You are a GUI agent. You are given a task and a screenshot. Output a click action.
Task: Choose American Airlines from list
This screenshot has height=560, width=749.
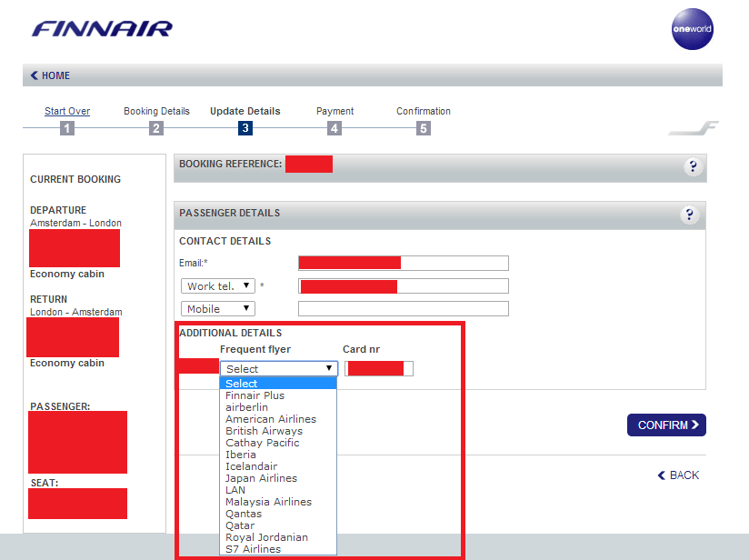click(x=278, y=419)
